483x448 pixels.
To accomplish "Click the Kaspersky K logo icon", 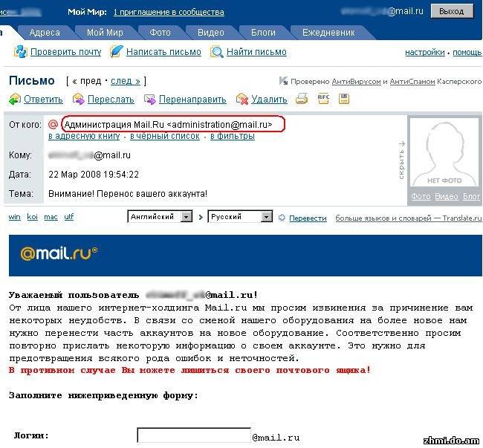I will tap(283, 81).
